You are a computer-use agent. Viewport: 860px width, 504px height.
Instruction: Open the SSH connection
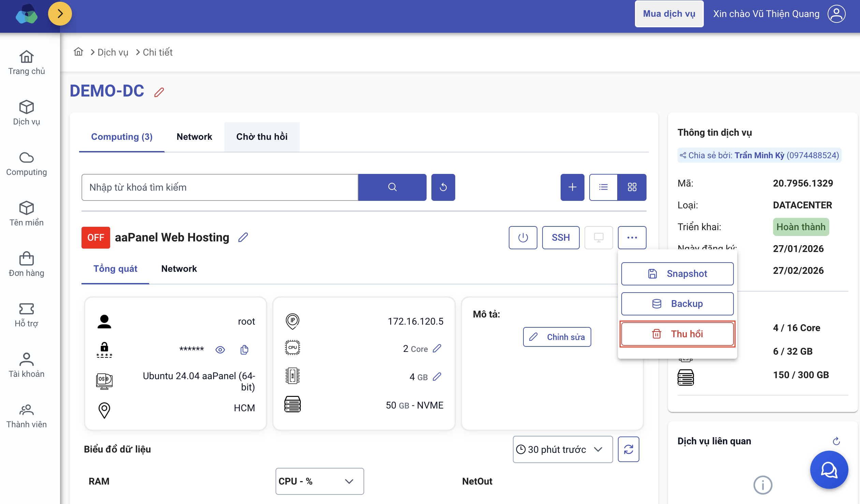pyautogui.click(x=561, y=237)
